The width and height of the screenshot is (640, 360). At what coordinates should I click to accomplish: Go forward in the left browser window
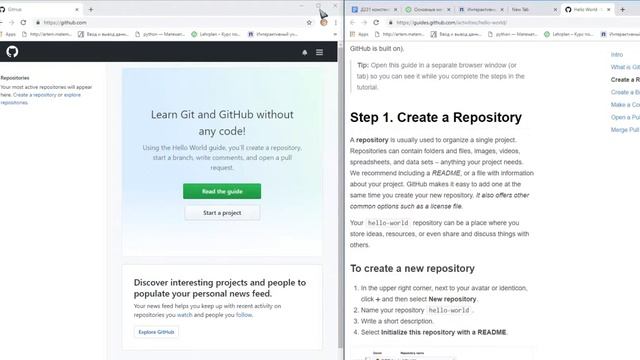tap(11, 22)
